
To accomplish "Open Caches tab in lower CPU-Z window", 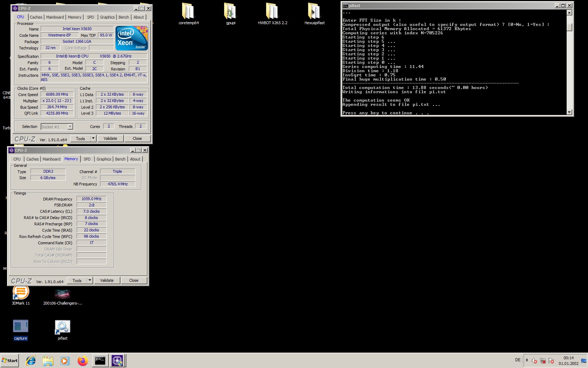I will click(x=32, y=159).
